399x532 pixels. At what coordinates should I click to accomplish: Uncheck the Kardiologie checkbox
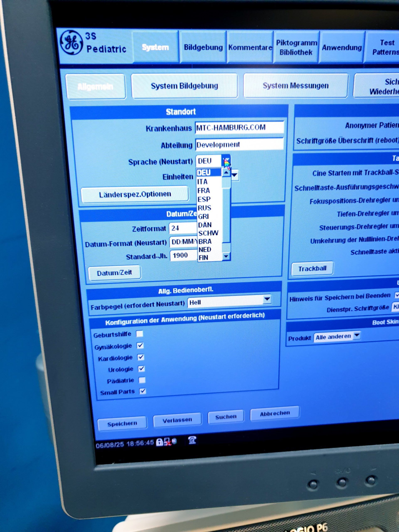[x=141, y=357]
